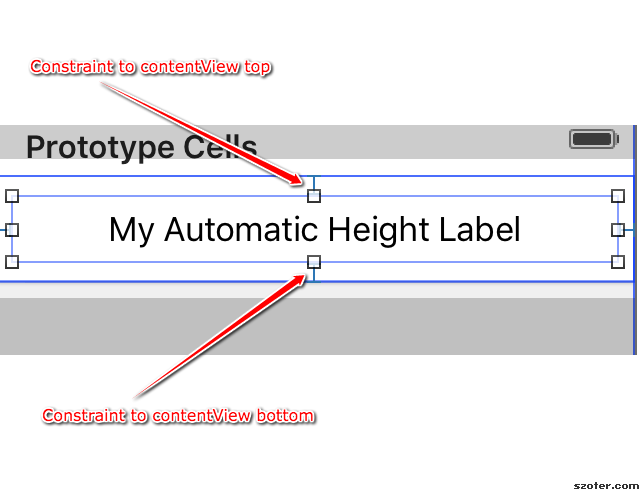This screenshot has height=491, width=640.
Task: Click the battery icon in the status bar
Action: 594,139
